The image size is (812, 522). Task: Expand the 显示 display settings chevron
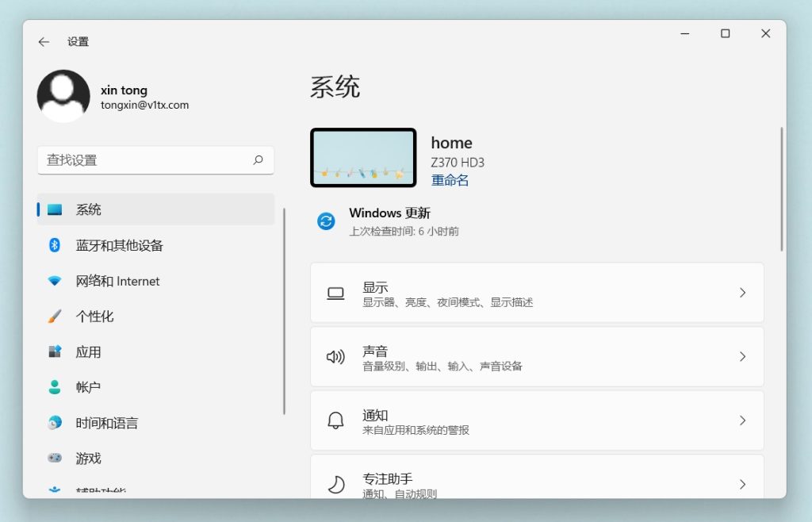[x=742, y=293]
